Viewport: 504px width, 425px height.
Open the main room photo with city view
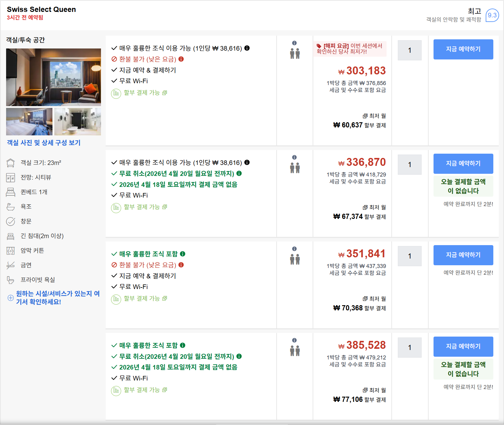(53, 77)
